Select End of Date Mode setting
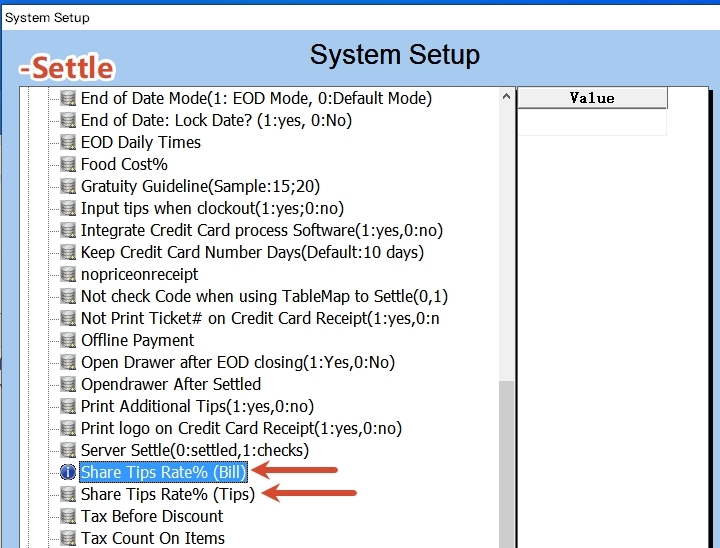This screenshot has height=548, width=720. click(x=256, y=98)
